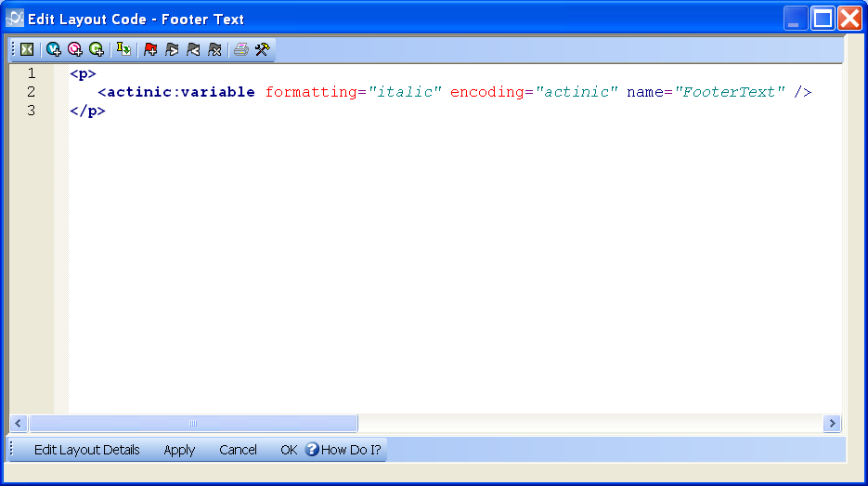The image size is (868, 486).
Task: Click the blue Insert Variable icon
Action: click(54, 50)
